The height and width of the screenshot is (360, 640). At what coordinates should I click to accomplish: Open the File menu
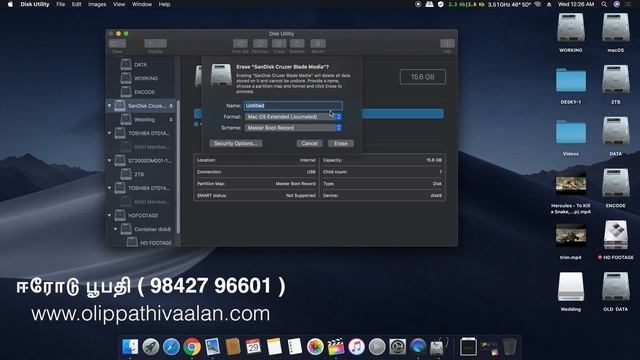(x=60, y=4)
